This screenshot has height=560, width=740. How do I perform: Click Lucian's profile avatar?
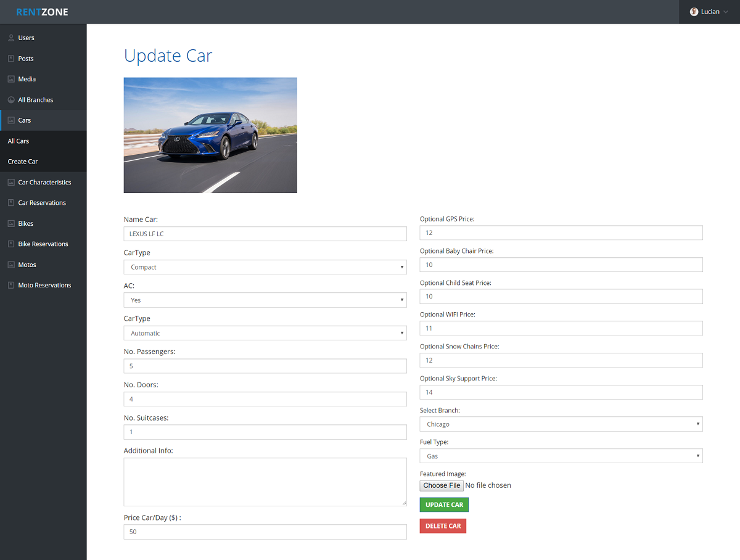(694, 12)
